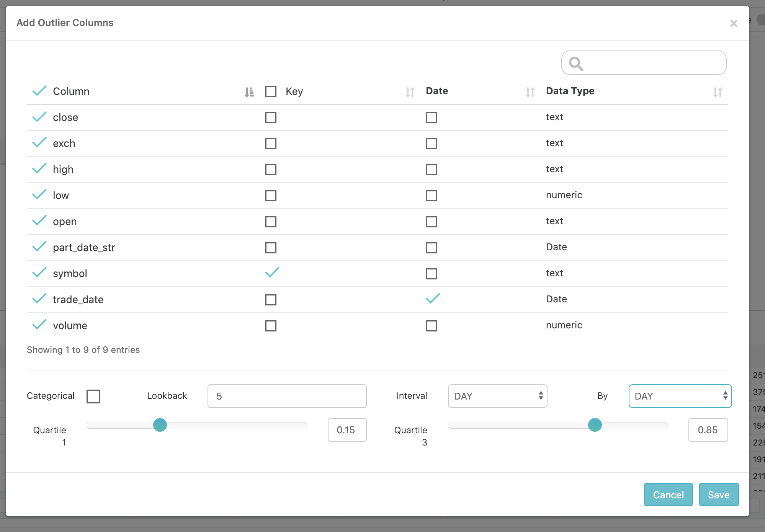Open the Interval dropdown showing DAY
The width and height of the screenshot is (765, 532).
(497, 396)
